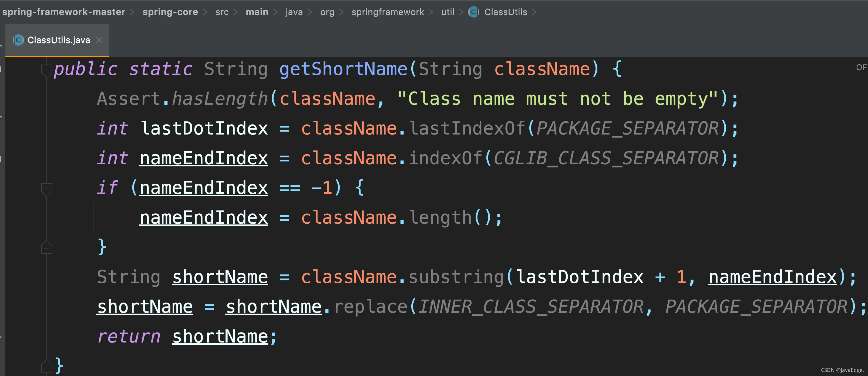Viewport: 868px width, 376px height.
Task: Expand the chevron after ClassUtils breadcrumb
Action: (x=534, y=12)
